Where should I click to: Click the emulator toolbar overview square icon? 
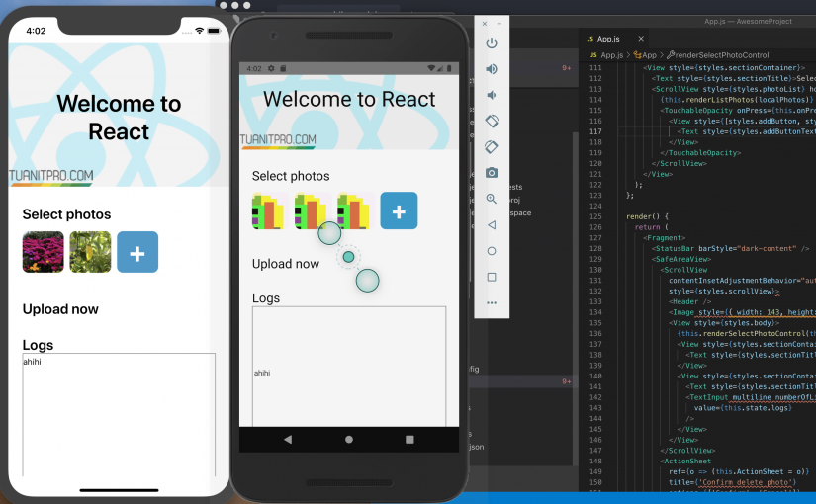[x=492, y=277]
